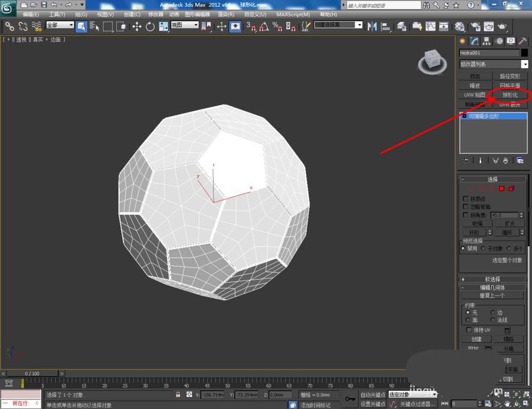Click the 重复上一个 button
Image resolution: width=532 pixels, height=409 pixels.
[492, 296]
